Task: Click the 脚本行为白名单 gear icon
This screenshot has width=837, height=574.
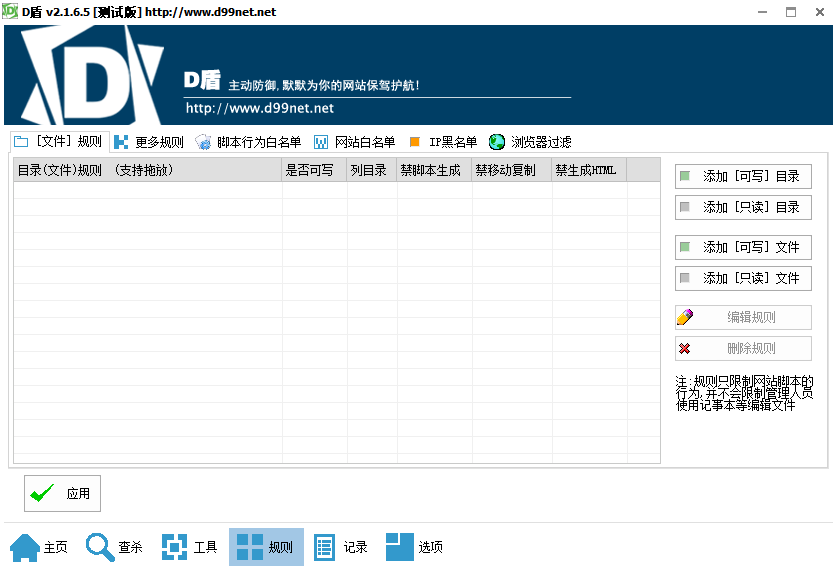Action: pyautogui.click(x=203, y=142)
